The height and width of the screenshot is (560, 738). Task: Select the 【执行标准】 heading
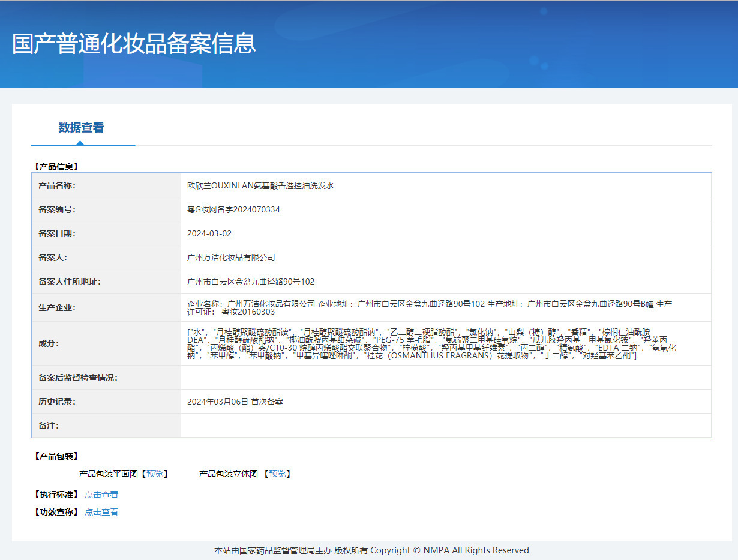[56, 495]
